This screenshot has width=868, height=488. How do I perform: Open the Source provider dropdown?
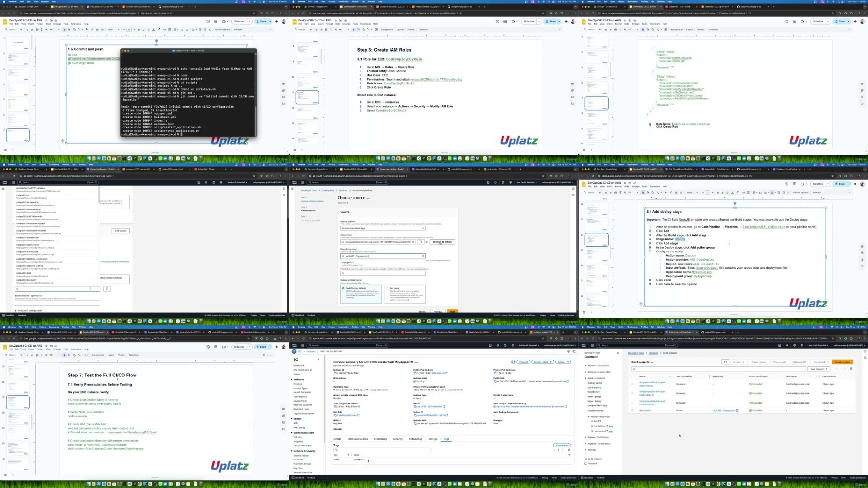(x=382, y=228)
